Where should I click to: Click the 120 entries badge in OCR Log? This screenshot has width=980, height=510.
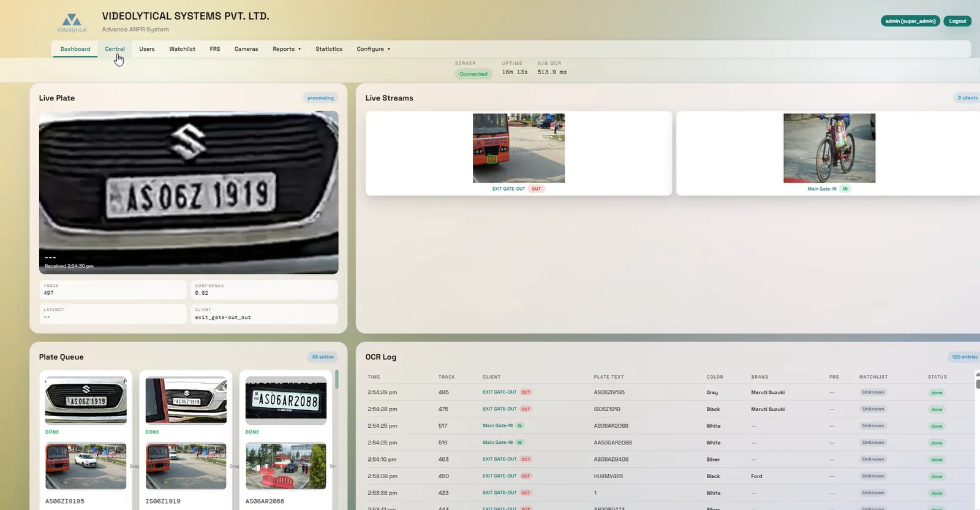964,357
